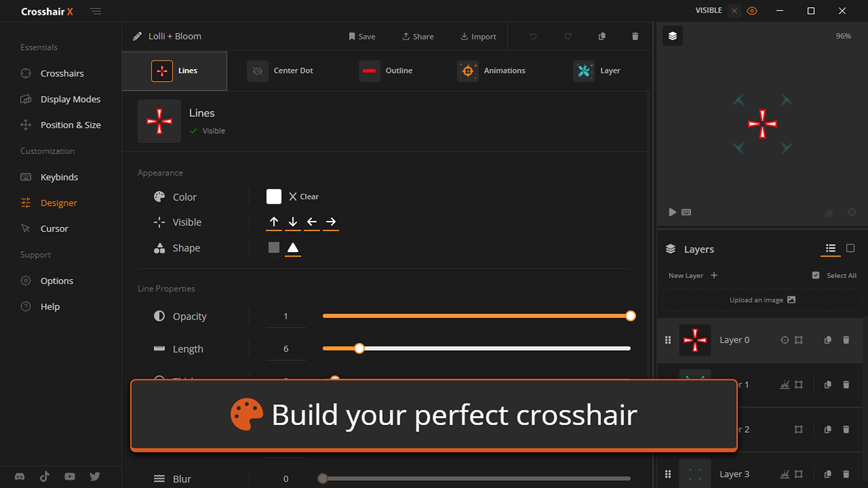Open the Crosshairs section in sidebar
Image resolution: width=868 pixels, height=488 pixels.
62,73
